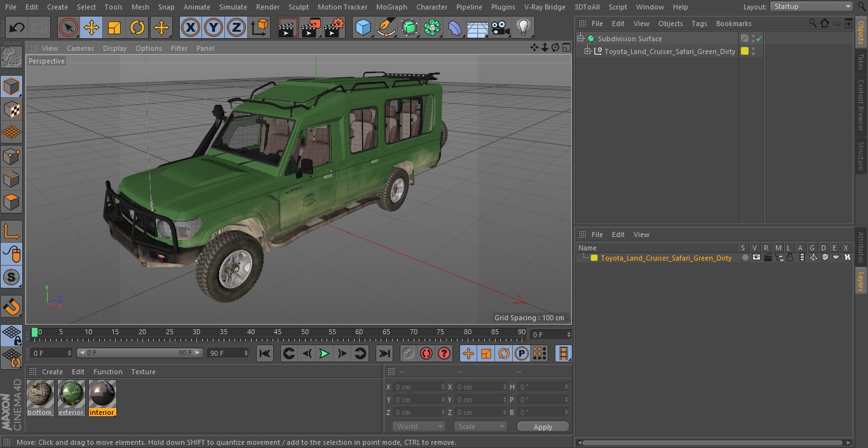The image size is (868, 448).
Task: Open the Array MoGraph-style green icon
Action: tap(432, 27)
